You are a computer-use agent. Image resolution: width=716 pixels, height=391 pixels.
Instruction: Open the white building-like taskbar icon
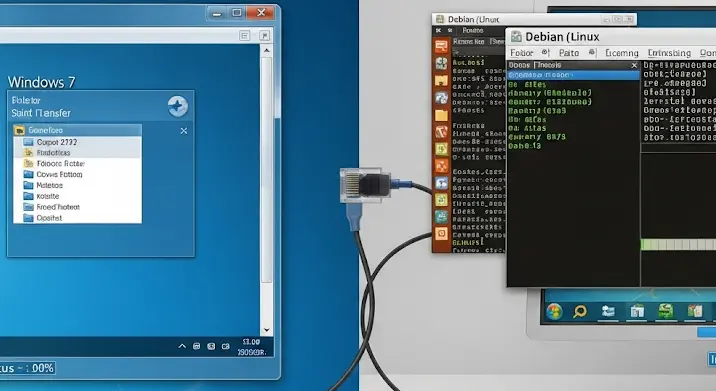click(x=637, y=312)
